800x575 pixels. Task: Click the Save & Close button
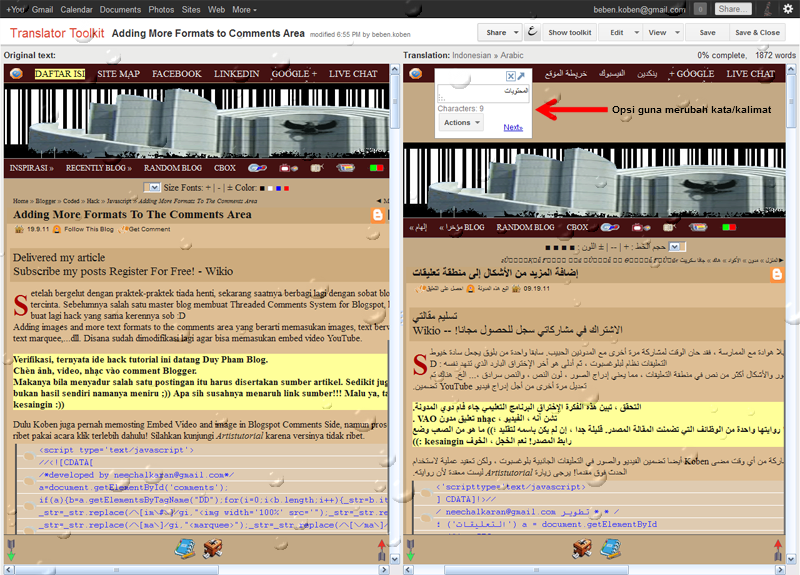757,32
